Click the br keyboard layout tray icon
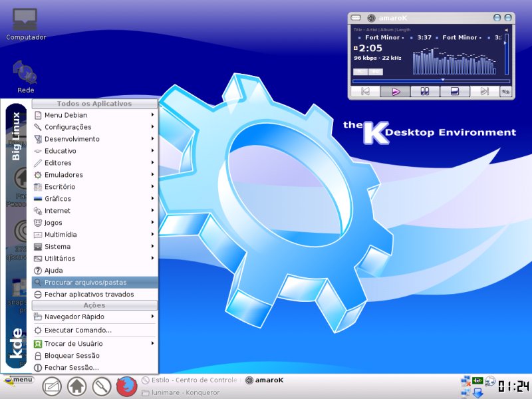This screenshot has height=399, width=532. (477, 380)
